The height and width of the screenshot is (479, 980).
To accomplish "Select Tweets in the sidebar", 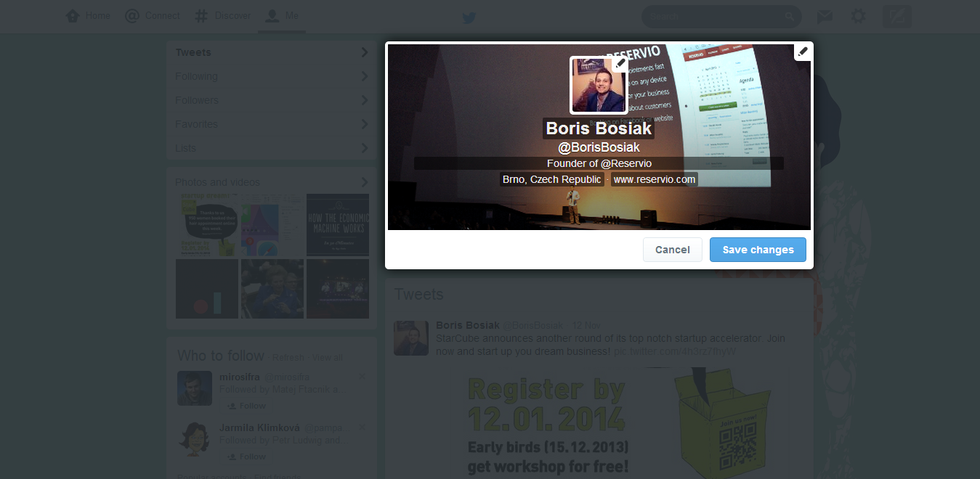I will [271, 52].
